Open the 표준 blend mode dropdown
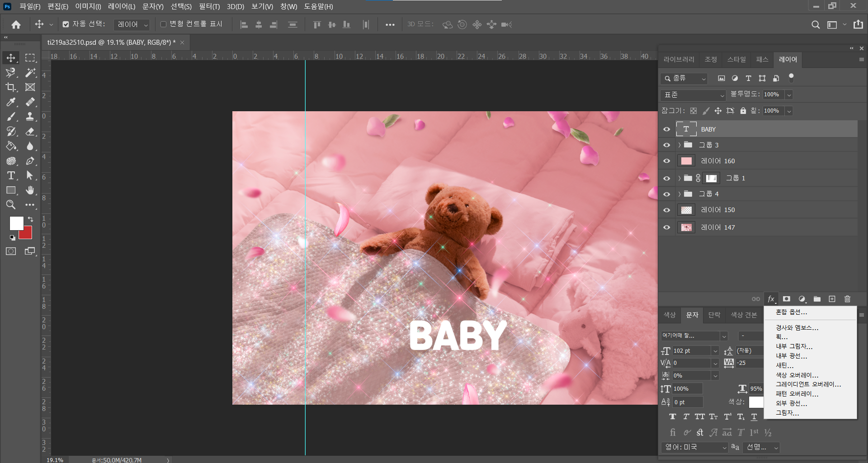The image size is (868, 463). (693, 95)
